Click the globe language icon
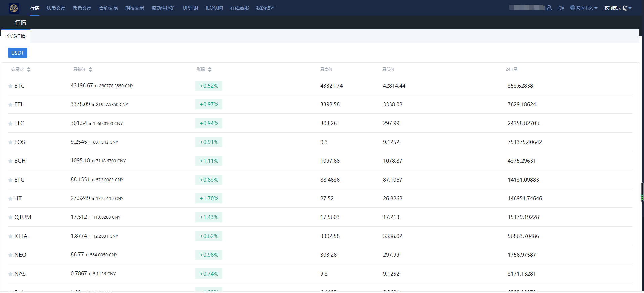 pyautogui.click(x=573, y=8)
